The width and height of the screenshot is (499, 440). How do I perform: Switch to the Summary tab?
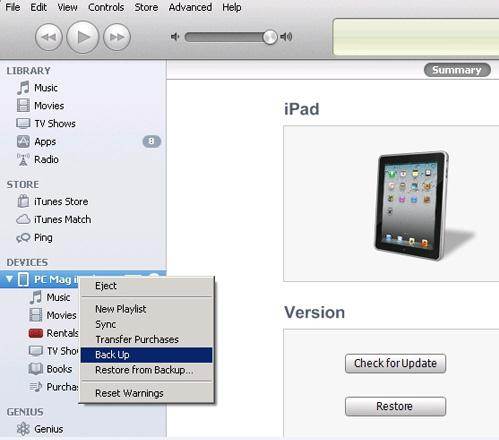tap(457, 70)
